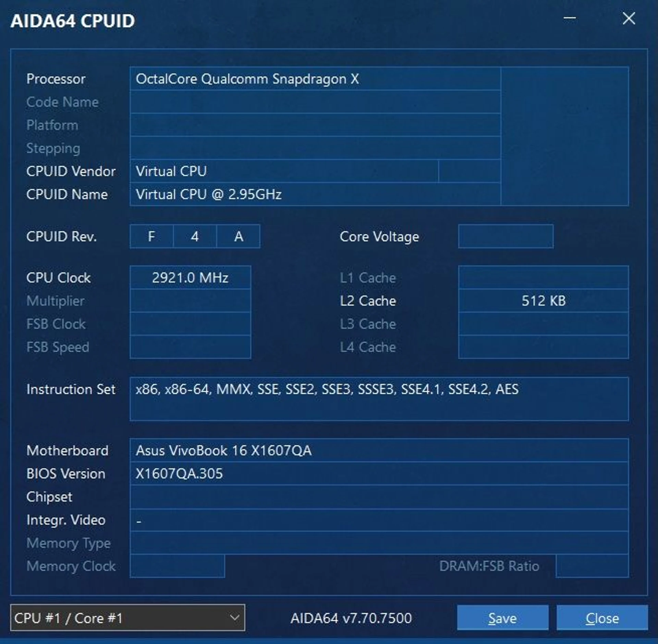Minimize the AIDA64 CPUID window
Image resolution: width=658 pixels, height=644 pixels.
570,18
